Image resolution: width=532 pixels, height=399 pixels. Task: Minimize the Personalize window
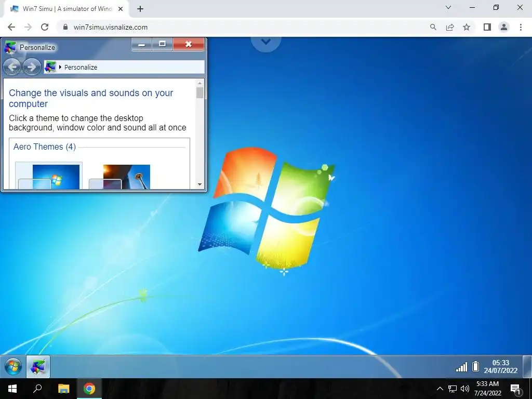coord(142,45)
